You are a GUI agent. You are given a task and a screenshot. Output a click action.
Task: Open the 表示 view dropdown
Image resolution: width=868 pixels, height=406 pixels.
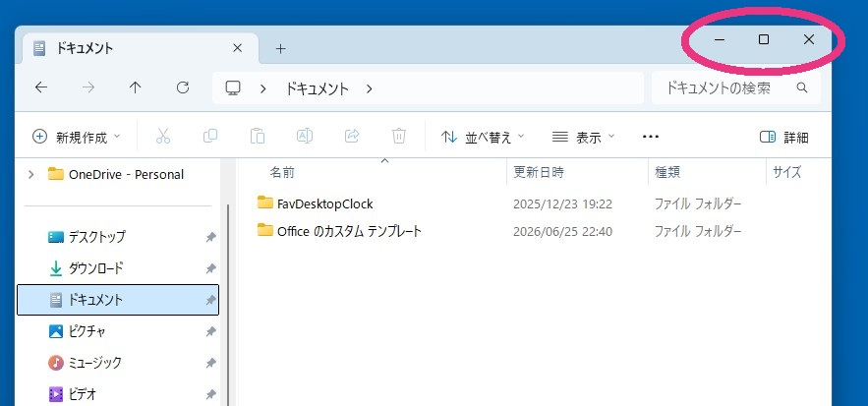tap(584, 137)
